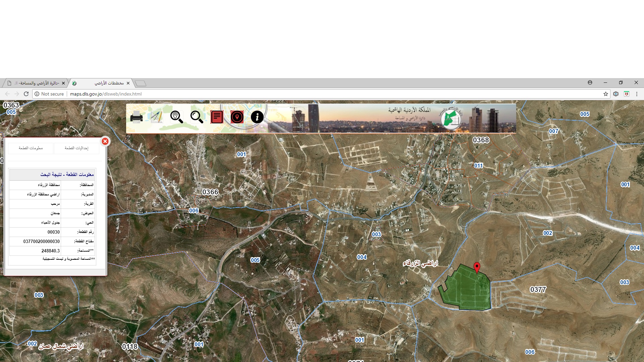The width and height of the screenshot is (644, 362).
Task: Close the مخططات الأراضي browser tab
Action: [128, 83]
